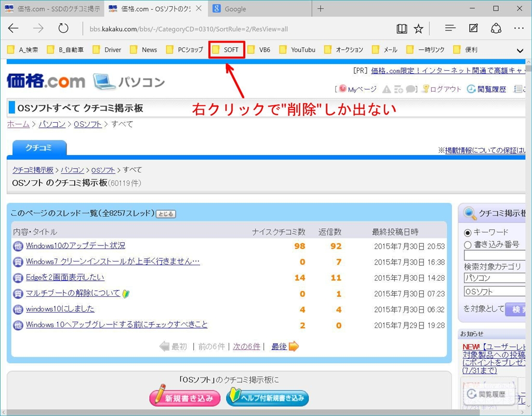
Task: Click the 検索 search button
Action: pyautogui.click(x=515, y=309)
